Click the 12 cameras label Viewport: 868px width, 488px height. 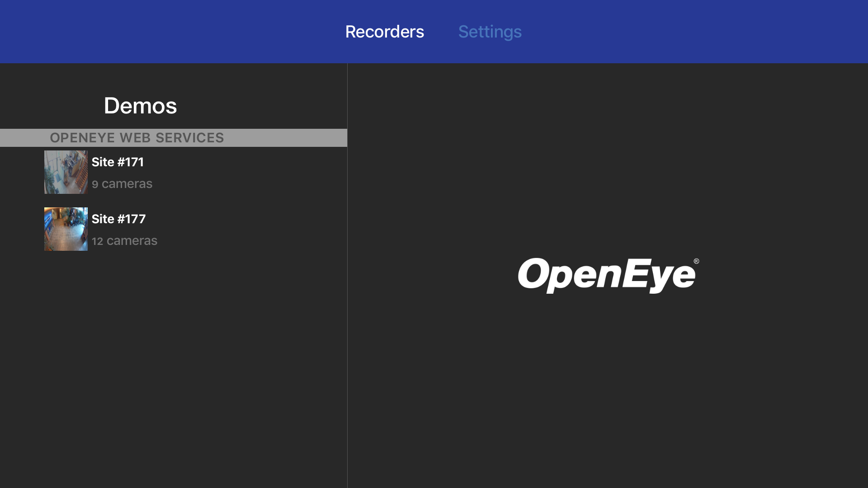[x=124, y=241]
